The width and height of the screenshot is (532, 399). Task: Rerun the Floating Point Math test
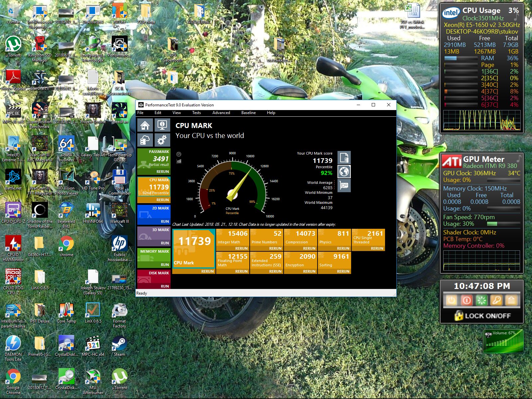[241, 271]
